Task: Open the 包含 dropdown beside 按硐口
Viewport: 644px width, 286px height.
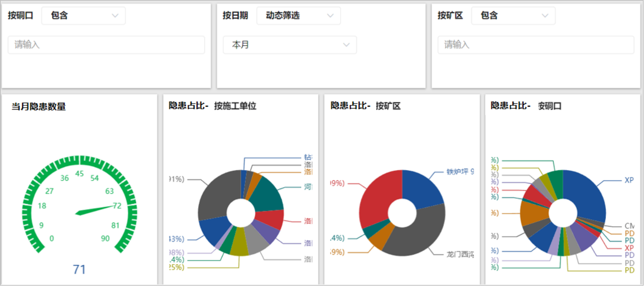Action: [84, 16]
